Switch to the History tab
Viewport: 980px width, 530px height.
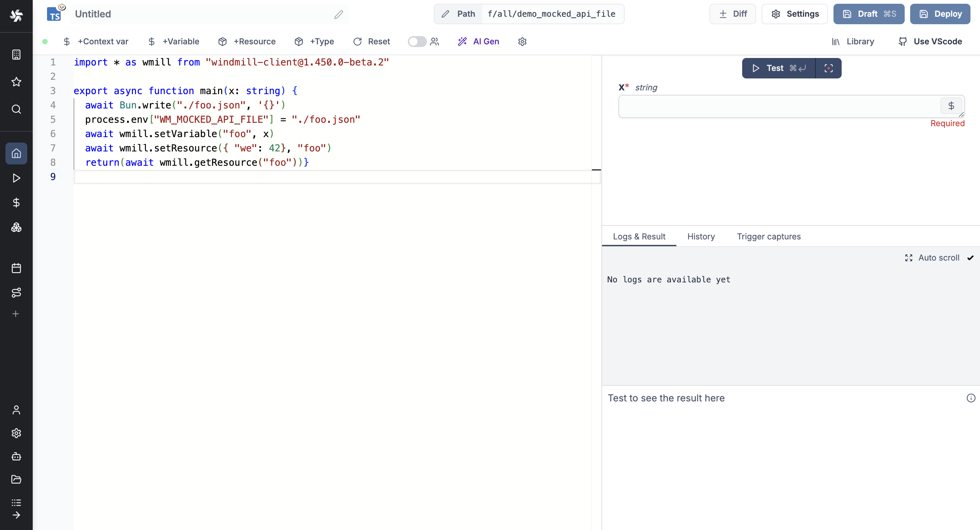point(701,236)
